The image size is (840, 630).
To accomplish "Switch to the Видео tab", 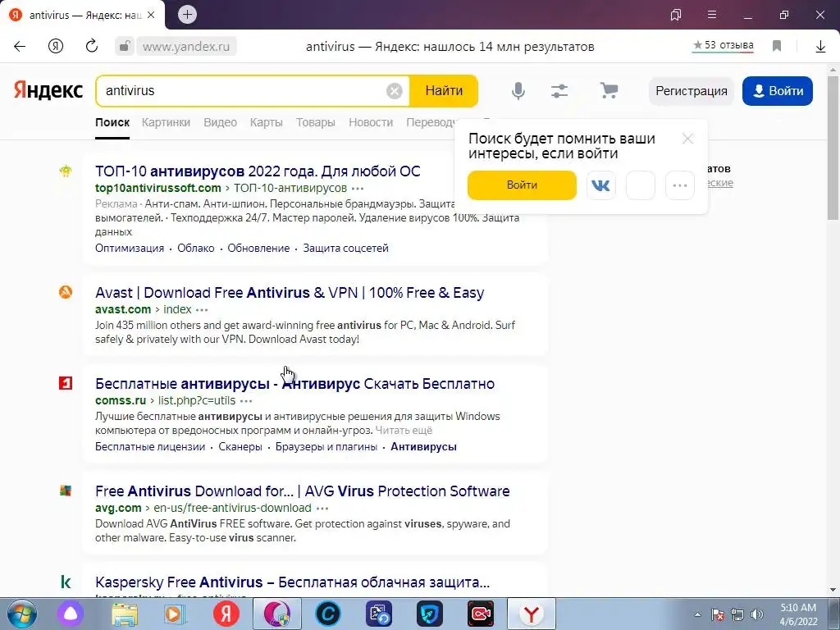I will [220, 122].
